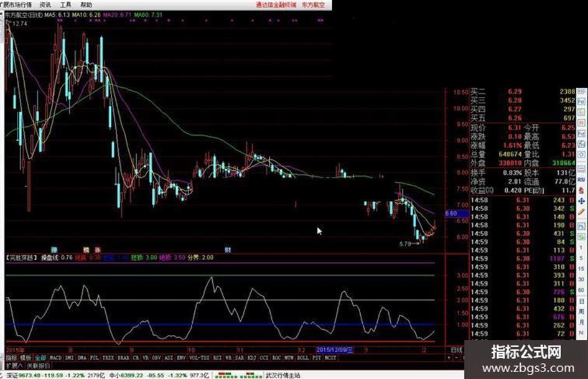Click the MA5: 6.13 moving average label

(x=57, y=15)
